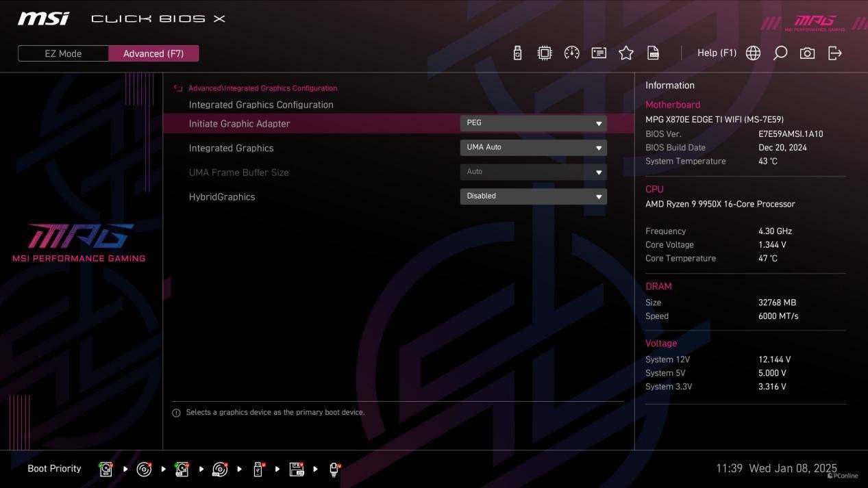Open the HybridGraphics Disabled dropdown
The width and height of the screenshot is (868, 488).
click(533, 196)
